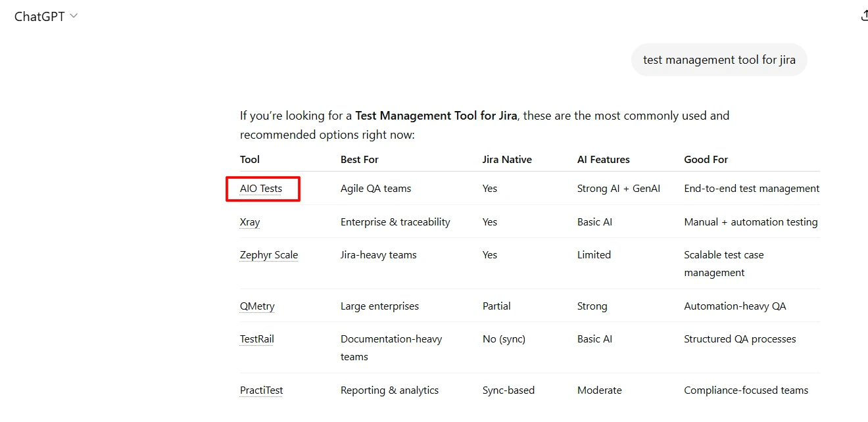Screen dimensions: 868x422
Task: Click the 'Sync-based' cell
Action: click(508, 390)
